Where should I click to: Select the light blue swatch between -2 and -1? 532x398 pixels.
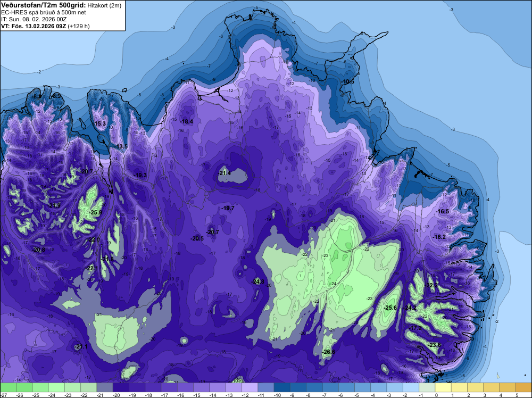click(411, 387)
